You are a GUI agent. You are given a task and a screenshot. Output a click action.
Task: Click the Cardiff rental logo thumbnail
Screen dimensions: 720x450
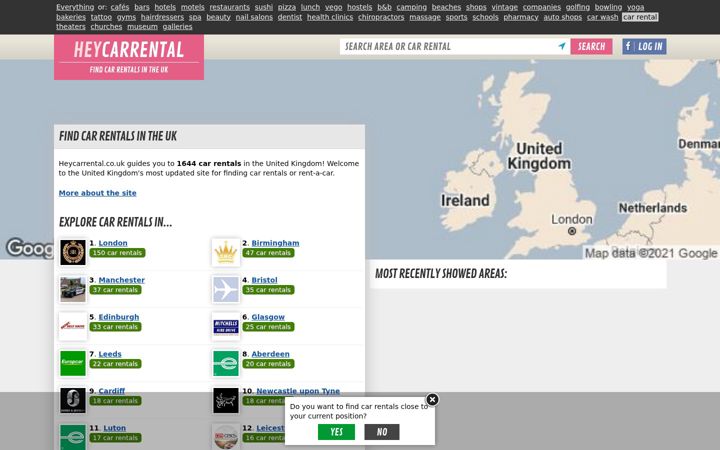[73, 400]
